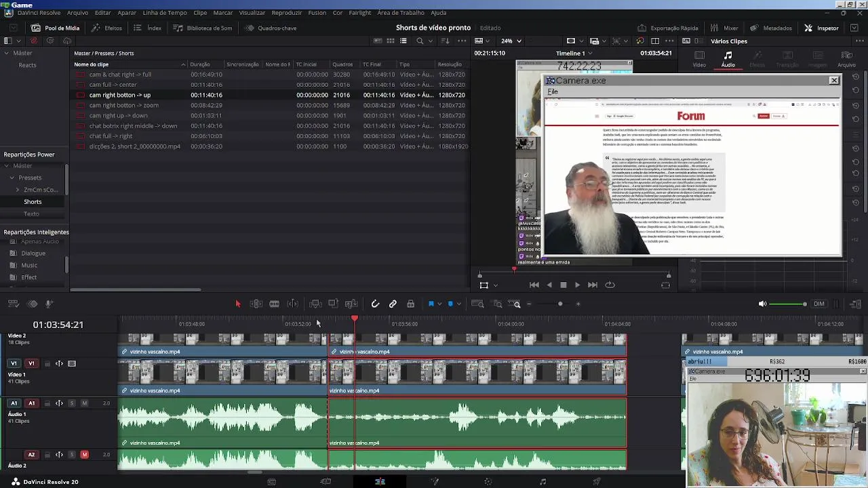Open the Editar menu

tap(103, 13)
